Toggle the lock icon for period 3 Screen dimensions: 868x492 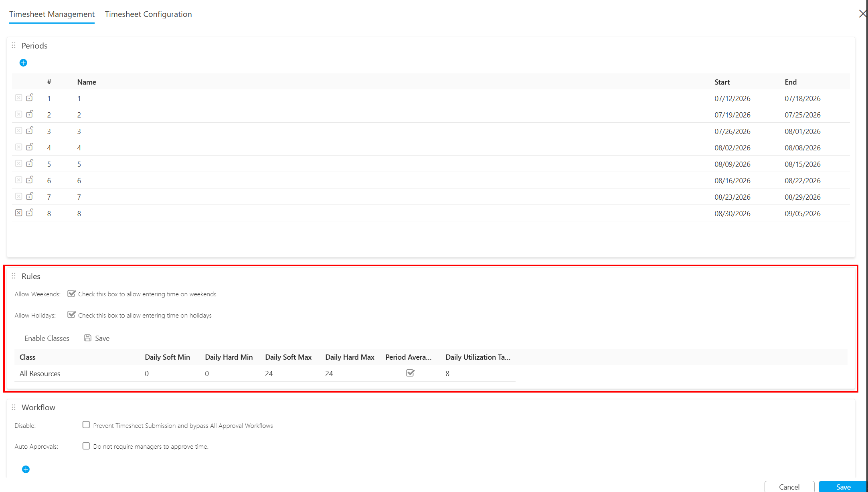(30, 130)
